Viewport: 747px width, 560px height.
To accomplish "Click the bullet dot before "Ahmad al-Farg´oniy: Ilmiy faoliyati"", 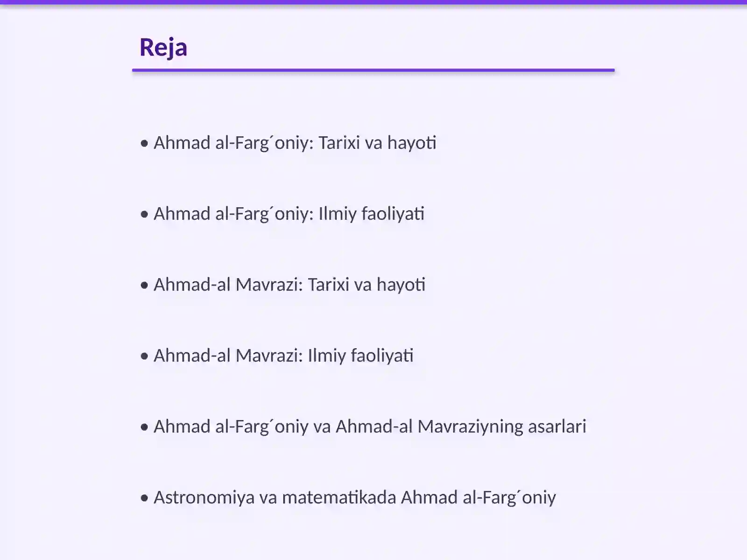I will tap(144, 214).
